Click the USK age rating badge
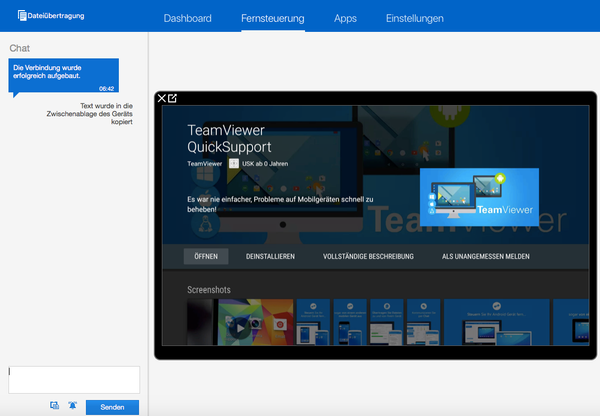 (x=233, y=163)
